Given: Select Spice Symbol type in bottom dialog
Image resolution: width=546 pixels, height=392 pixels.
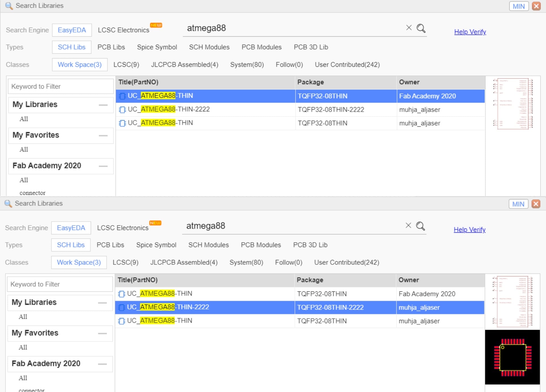Looking at the screenshot, I should pos(156,245).
